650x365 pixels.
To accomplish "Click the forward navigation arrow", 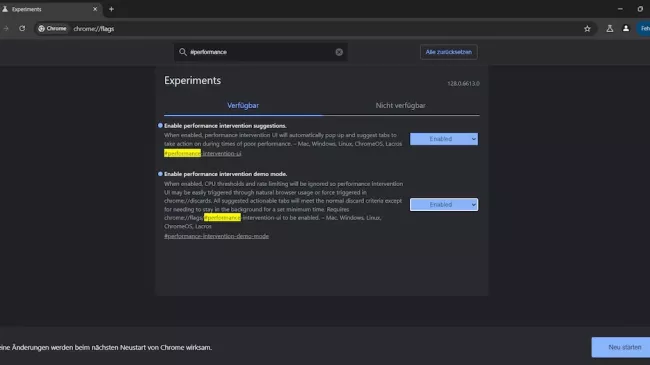I will click(6, 29).
